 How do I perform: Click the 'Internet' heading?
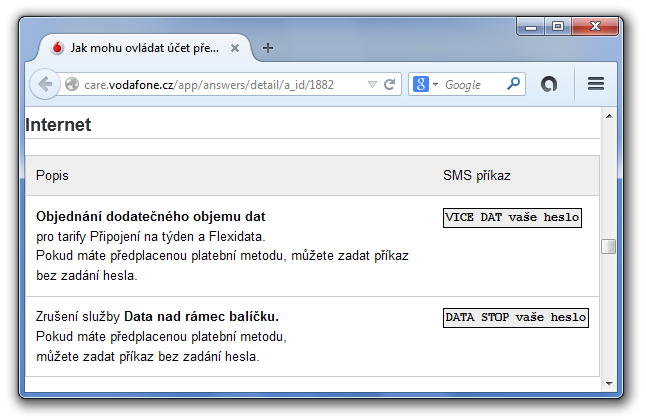point(58,125)
